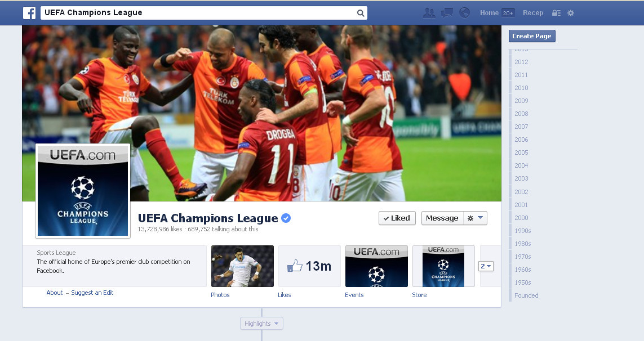Open the Photos tab link
This screenshot has width=644, height=341.
(x=220, y=295)
